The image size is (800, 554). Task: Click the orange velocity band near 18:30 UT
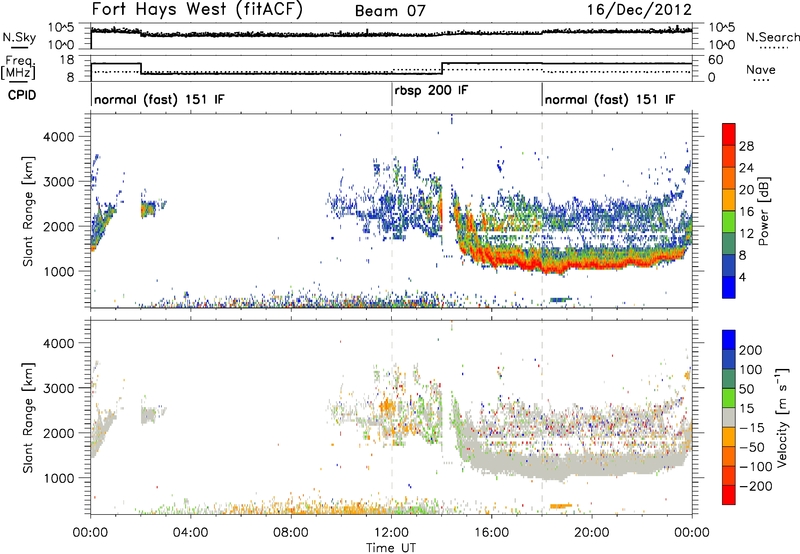(x=561, y=506)
